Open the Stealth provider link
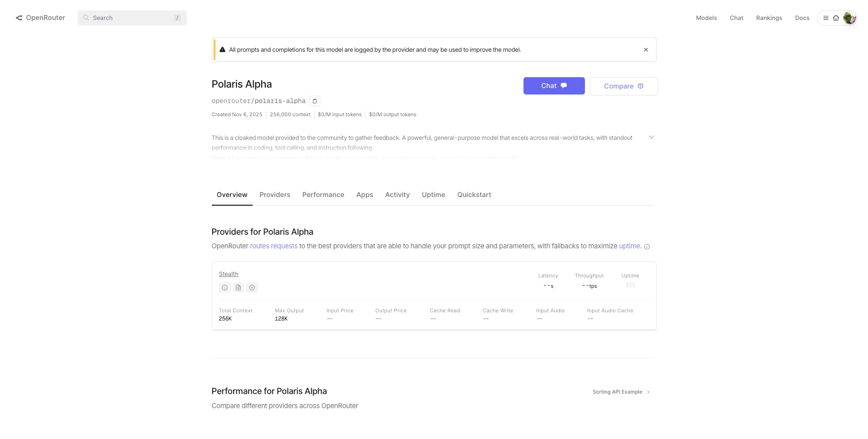Image resolution: width=868 pixels, height=439 pixels. [229, 274]
